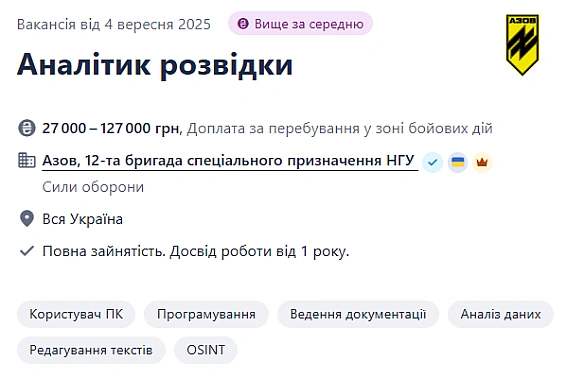Open the Азов, 12-та бригада company link

click(228, 161)
